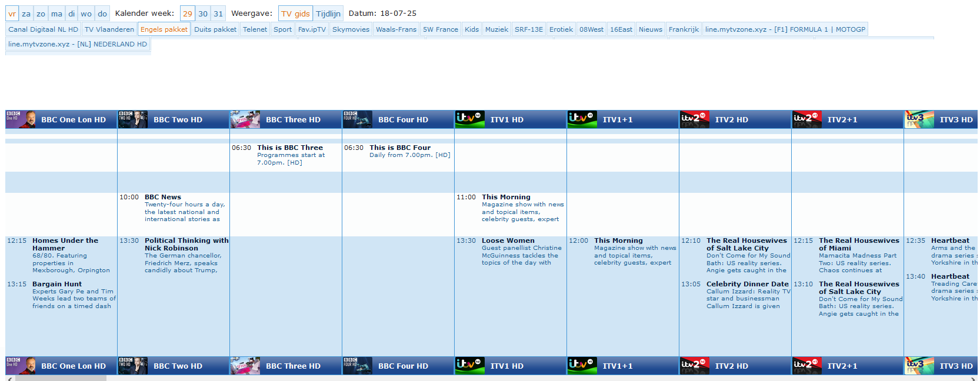Open the Frankrijk tab

[x=684, y=29]
